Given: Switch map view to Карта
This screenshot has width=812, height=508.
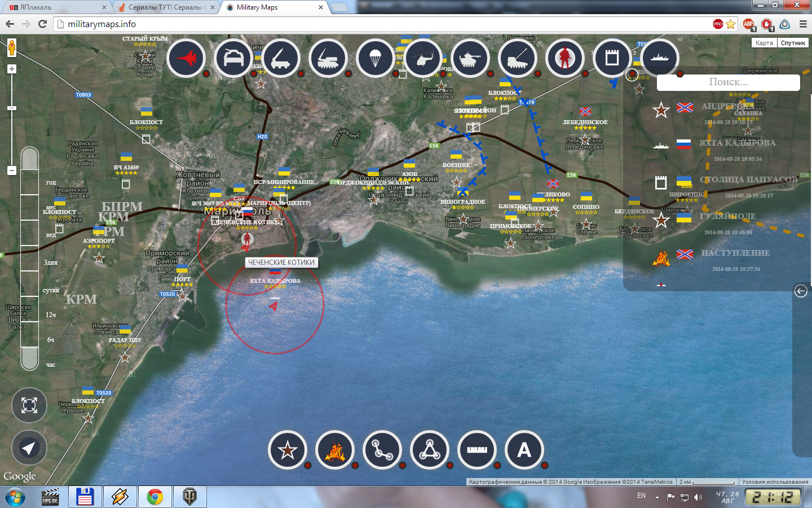Looking at the screenshot, I should [764, 43].
